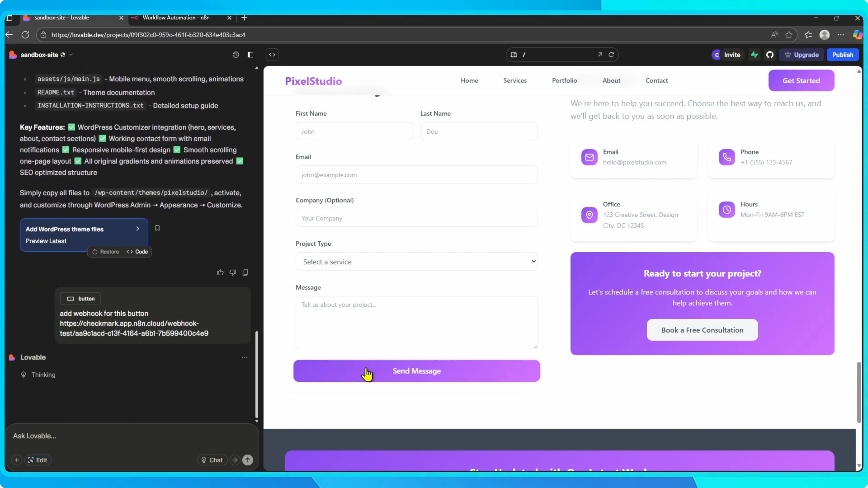Send the message with arrow button
Screen dimensions: 868x488
(248, 460)
